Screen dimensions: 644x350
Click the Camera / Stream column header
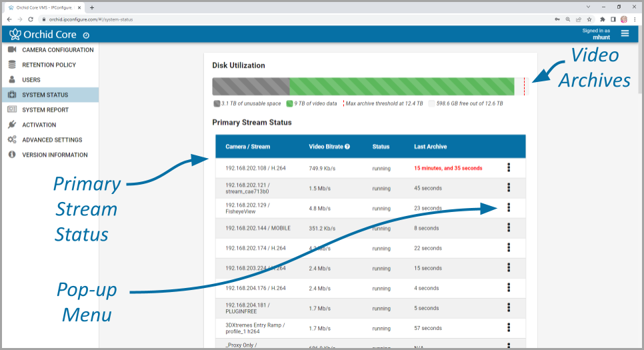tap(247, 147)
